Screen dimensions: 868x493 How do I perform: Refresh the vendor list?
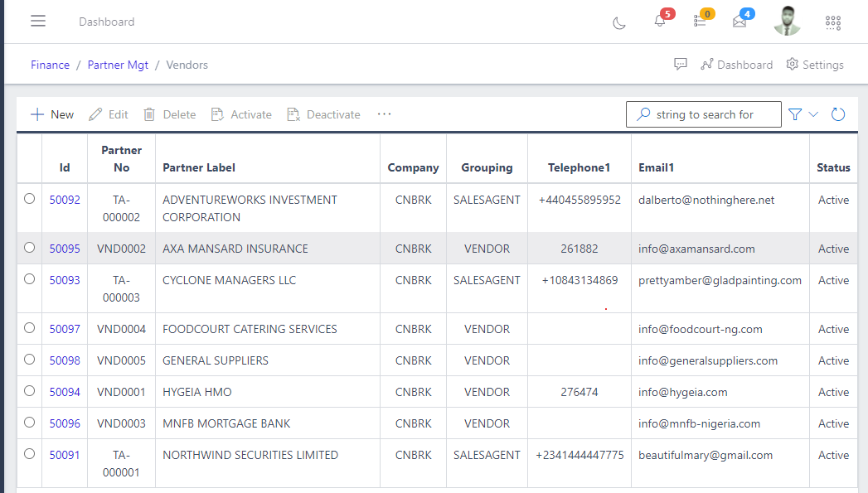[838, 114]
